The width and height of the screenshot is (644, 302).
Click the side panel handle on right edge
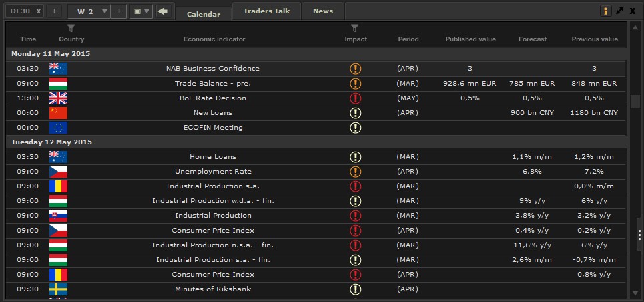[x=640, y=235]
